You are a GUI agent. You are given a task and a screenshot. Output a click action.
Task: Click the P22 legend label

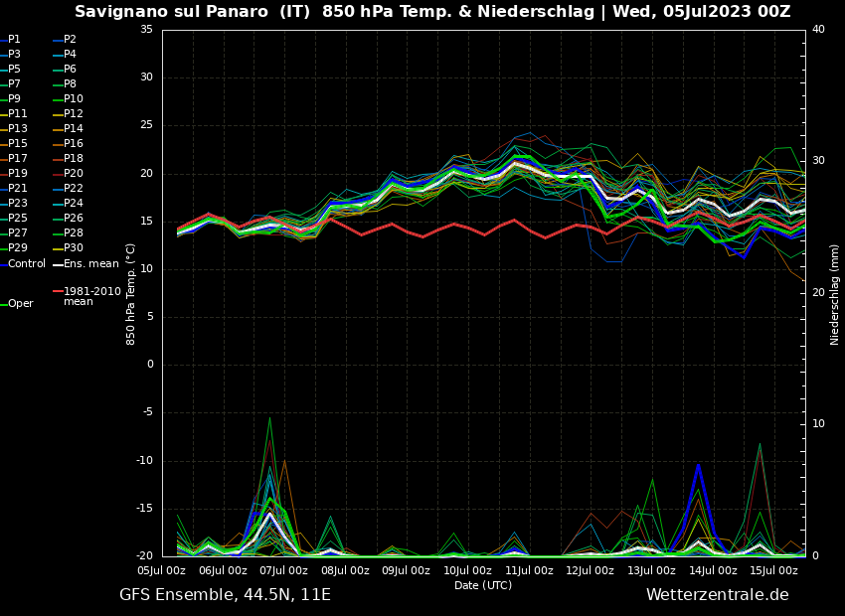(x=74, y=189)
